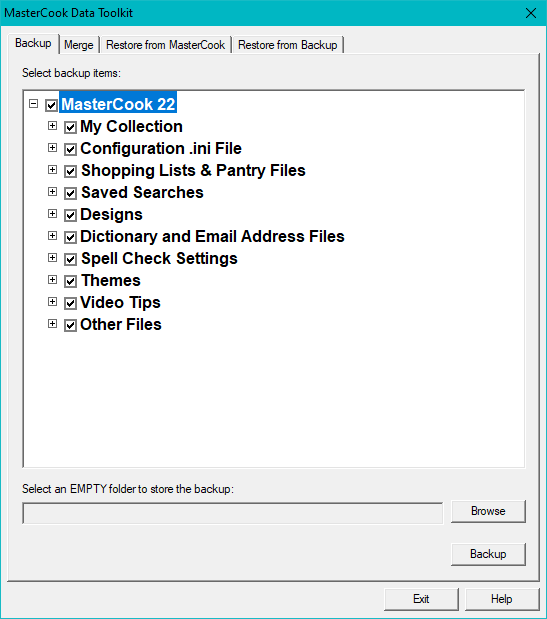Expand the My Collection node
This screenshot has height=619, width=547.
click(x=52, y=126)
